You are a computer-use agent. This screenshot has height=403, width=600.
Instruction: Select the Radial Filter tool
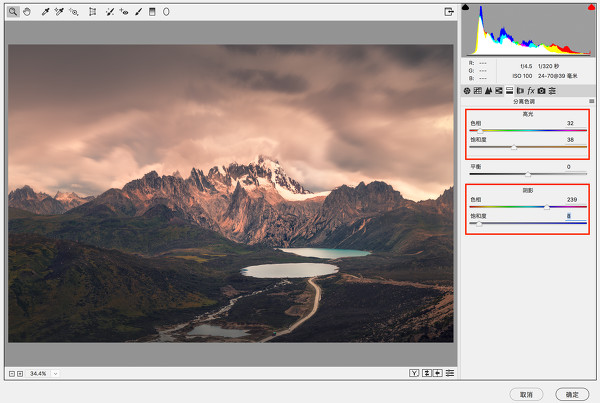click(x=166, y=12)
